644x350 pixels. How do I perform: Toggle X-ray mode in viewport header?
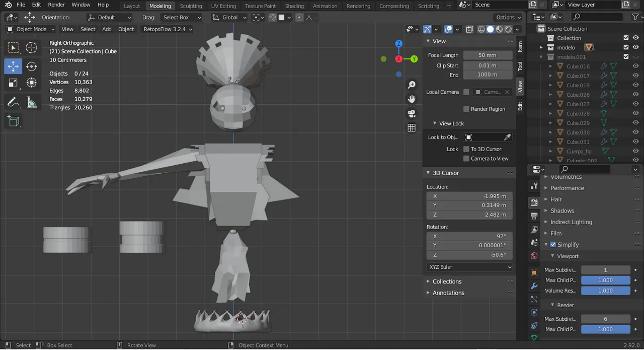[x=468, y=29]
